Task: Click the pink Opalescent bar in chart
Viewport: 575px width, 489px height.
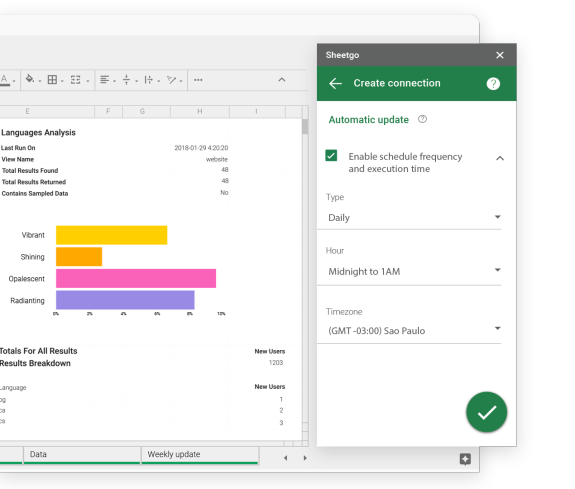Action: click(x=136, y=278)
